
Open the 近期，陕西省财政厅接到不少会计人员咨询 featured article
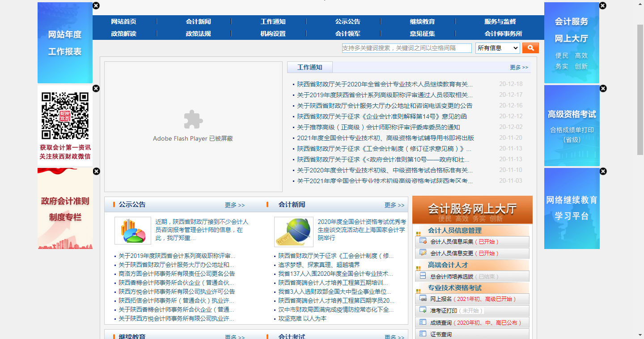(x=202, y=230)
